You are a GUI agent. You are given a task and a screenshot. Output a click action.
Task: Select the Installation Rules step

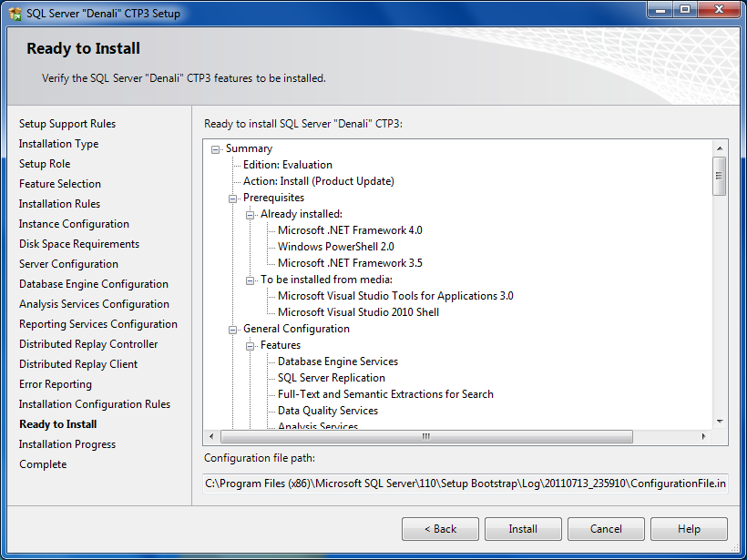click(x=59, y=204)
